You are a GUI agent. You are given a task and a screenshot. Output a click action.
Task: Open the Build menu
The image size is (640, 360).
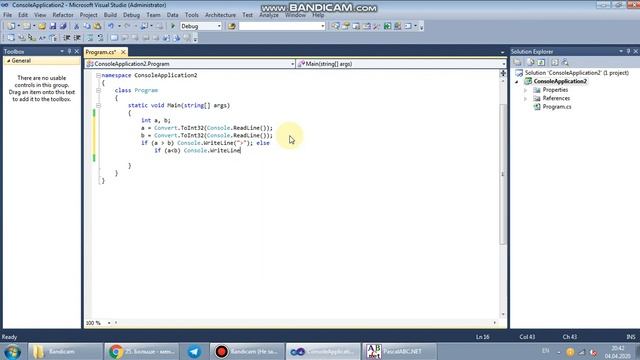click(110, 15)
